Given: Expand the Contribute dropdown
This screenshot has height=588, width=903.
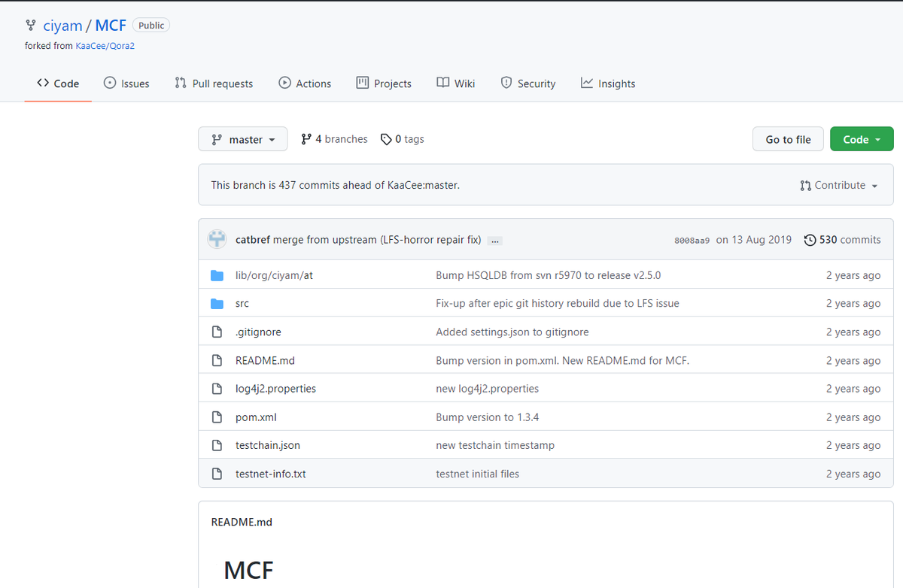Looking at the screenshot, I should pos(839,185).
